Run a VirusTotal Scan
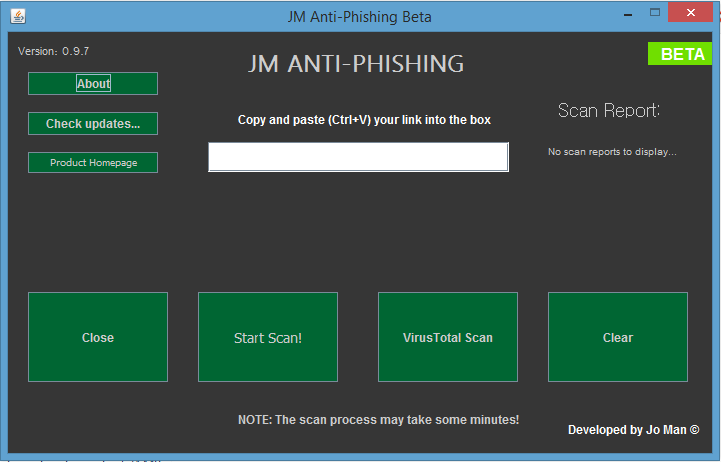 pyautogui.click(x=448, y=337)
